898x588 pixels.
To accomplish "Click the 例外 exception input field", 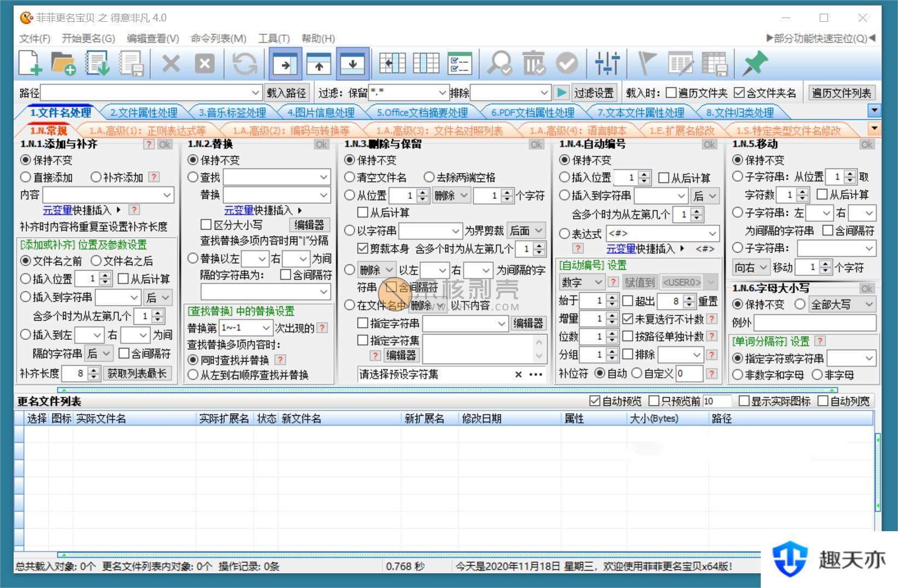I will (x=815, y=322).
